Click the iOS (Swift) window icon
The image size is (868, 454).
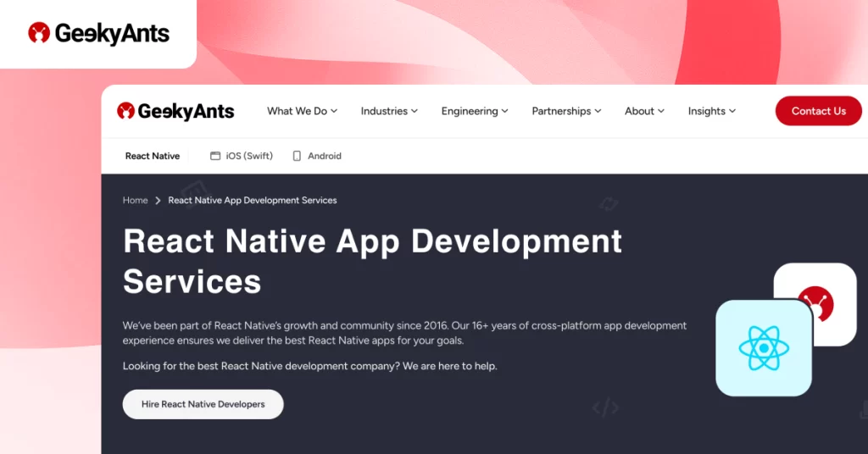(215, 156)
